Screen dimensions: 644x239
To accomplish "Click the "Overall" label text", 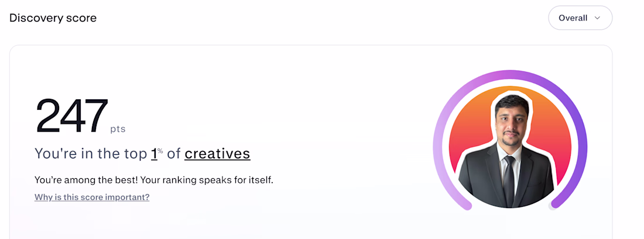I will 573,18.
